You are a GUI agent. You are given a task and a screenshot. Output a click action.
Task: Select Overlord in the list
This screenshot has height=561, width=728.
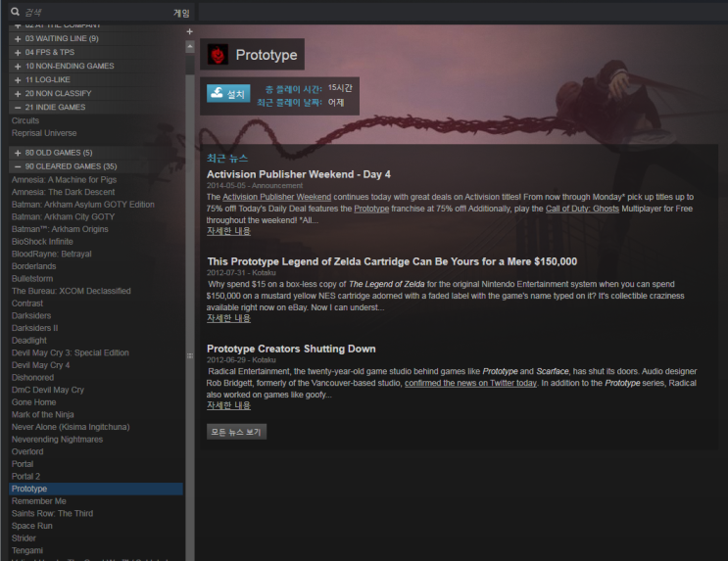[27, 452]
